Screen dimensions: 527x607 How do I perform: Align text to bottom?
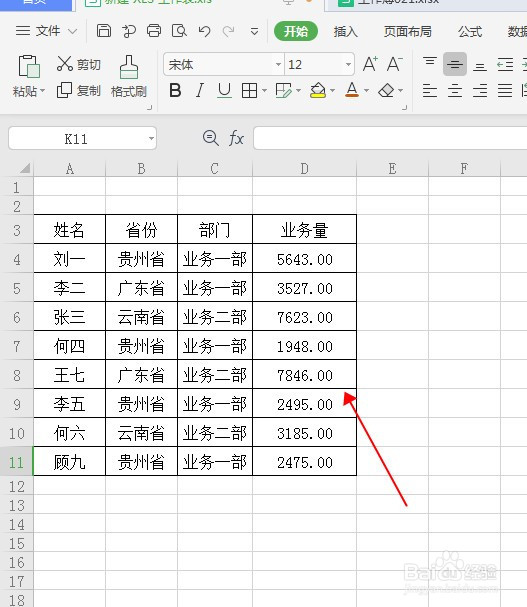480,65
